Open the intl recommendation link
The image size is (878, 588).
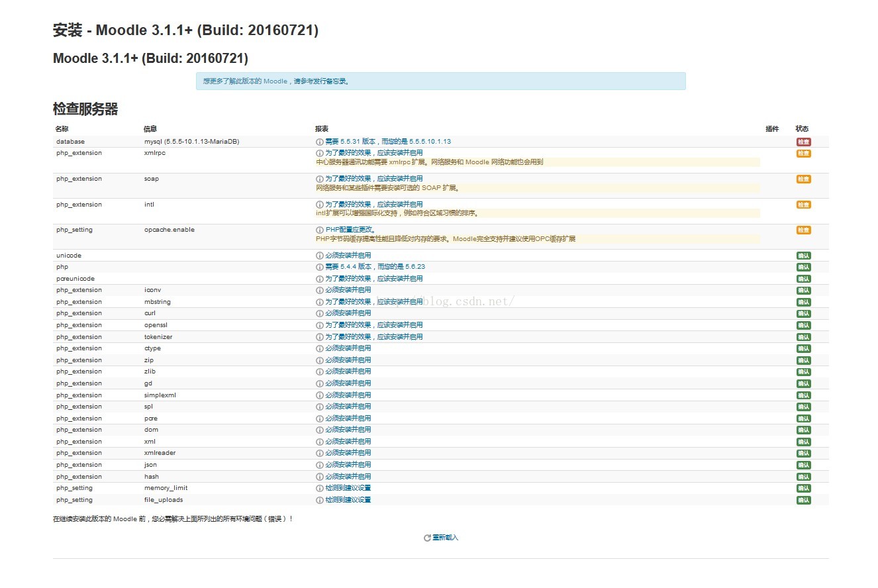point(373,205)
